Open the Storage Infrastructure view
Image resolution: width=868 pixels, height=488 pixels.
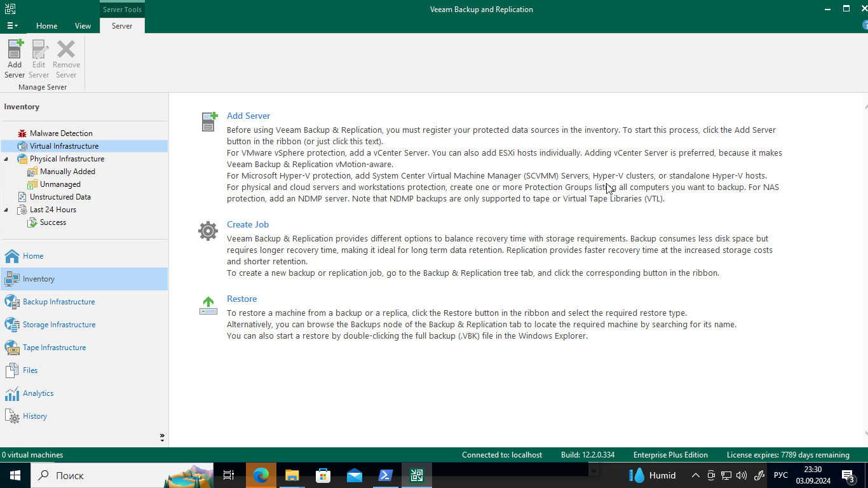(x=84, y=325)
